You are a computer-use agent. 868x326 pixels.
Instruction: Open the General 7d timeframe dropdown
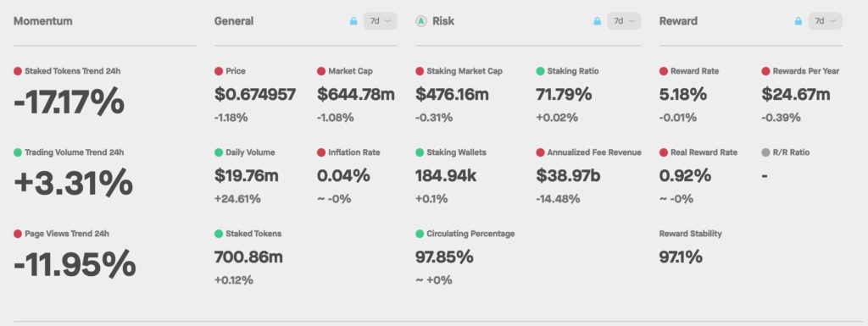coord(381,21)
